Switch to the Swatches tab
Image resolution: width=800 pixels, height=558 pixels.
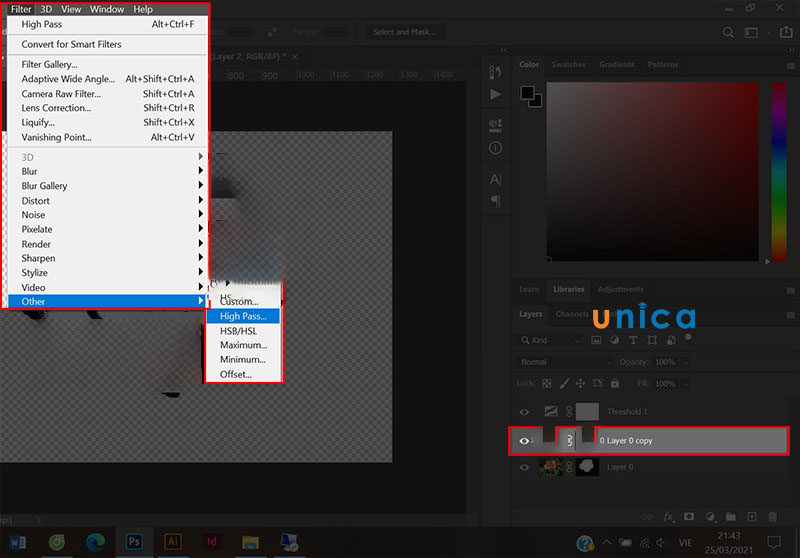pos(569,65)
